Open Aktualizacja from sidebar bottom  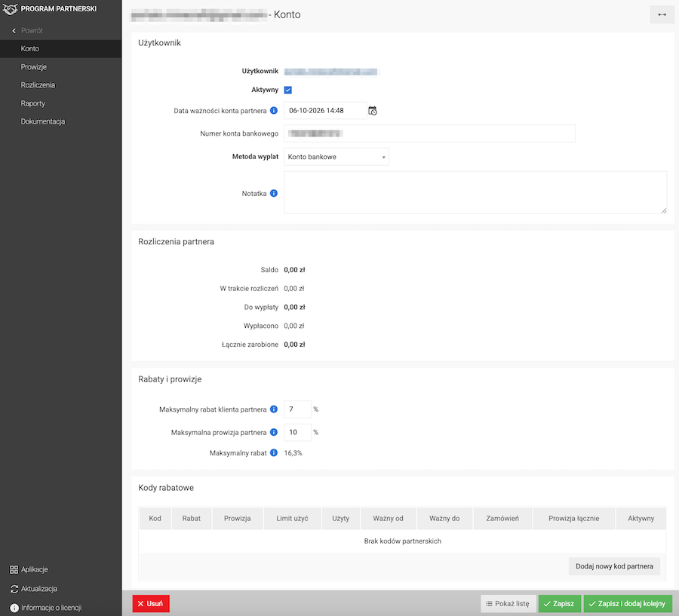[39, 589]
